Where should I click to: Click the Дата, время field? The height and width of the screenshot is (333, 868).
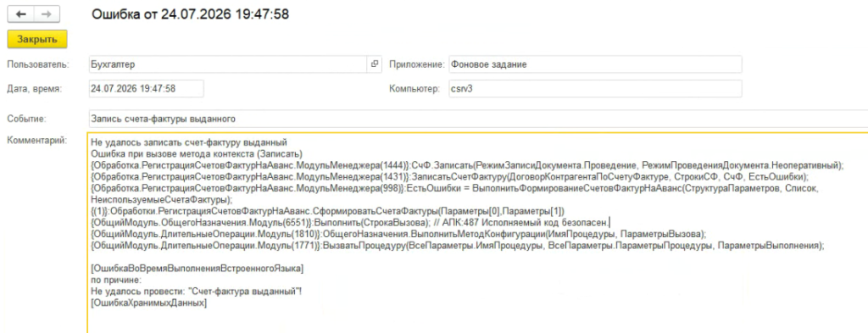pyautogui.click(x=146, y=88)
